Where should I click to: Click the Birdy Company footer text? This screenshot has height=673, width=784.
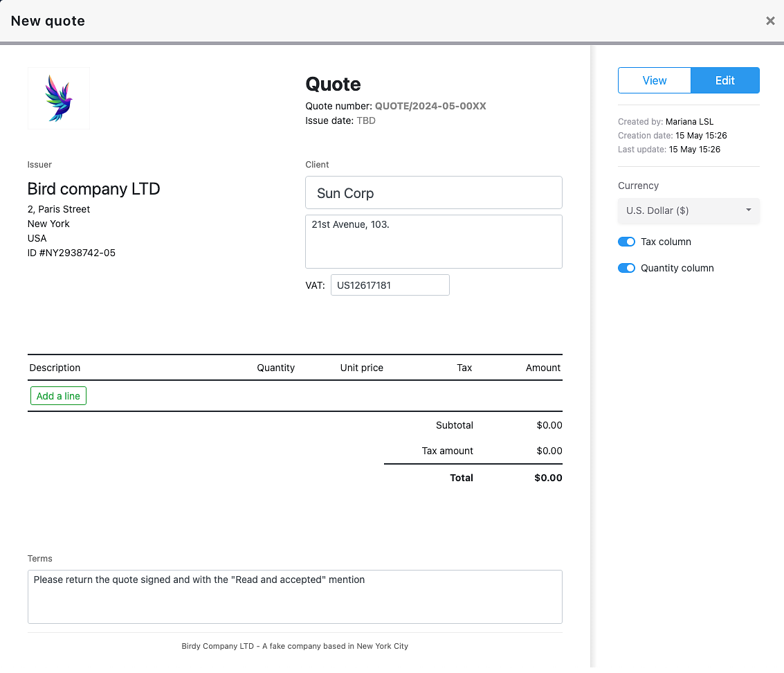point(295,646)
